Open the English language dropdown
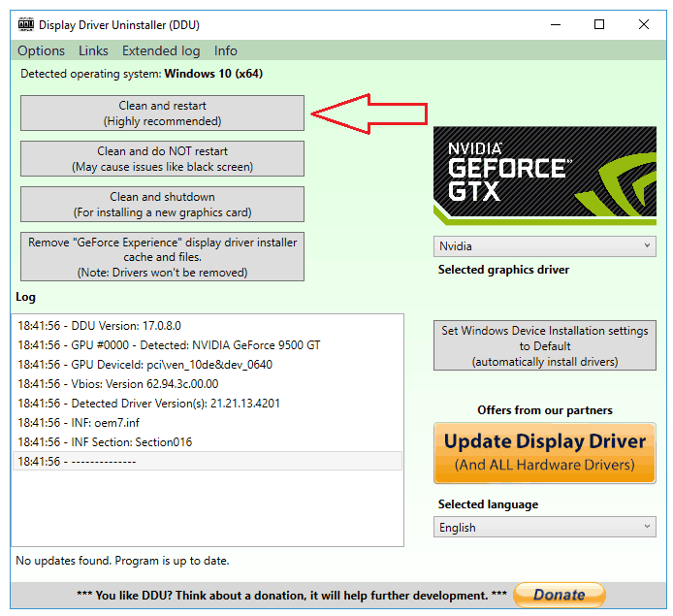 coord(545,527)
